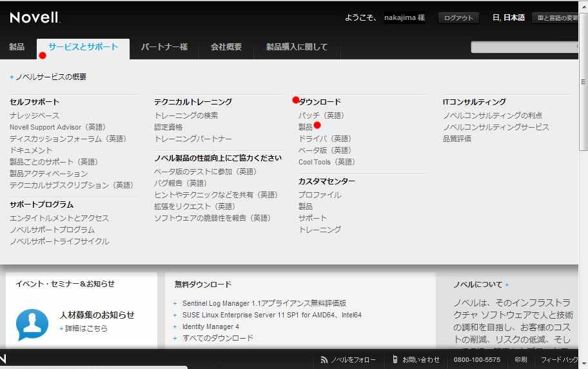Viewport: 588px width, 369px height.
Task: Open the ドキュメント link
Action: tap(31, 150)
